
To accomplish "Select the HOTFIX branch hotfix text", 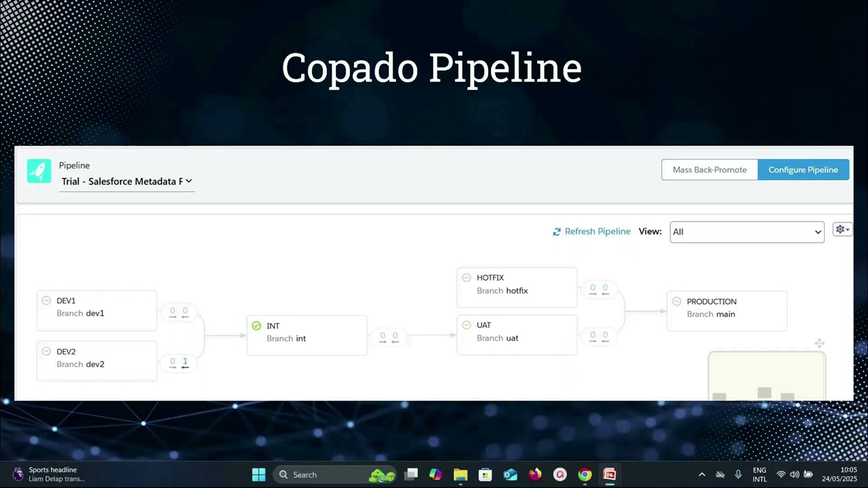I will point(502,290).
